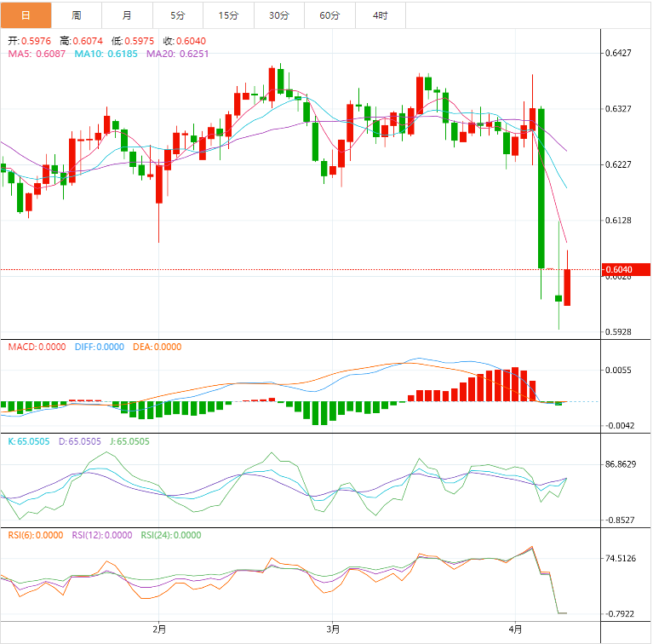Click the 0.6227 price axis label

[x=618, y=164]
